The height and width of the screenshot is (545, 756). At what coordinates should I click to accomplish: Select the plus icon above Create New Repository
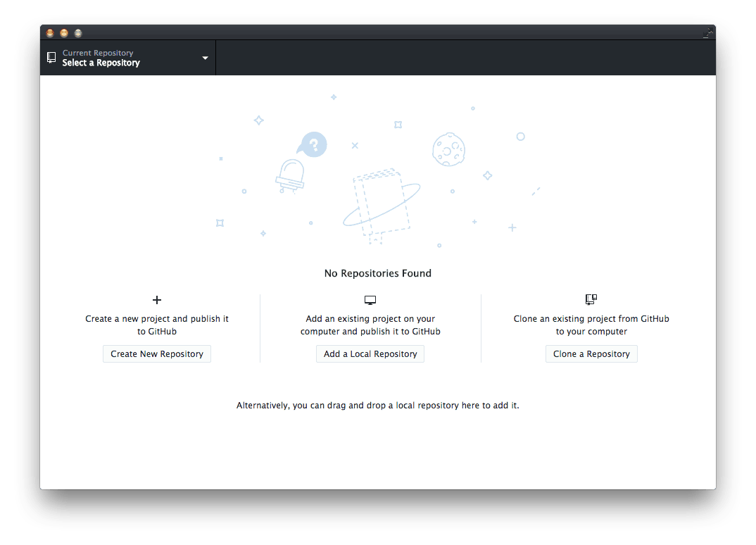[156, 300]
